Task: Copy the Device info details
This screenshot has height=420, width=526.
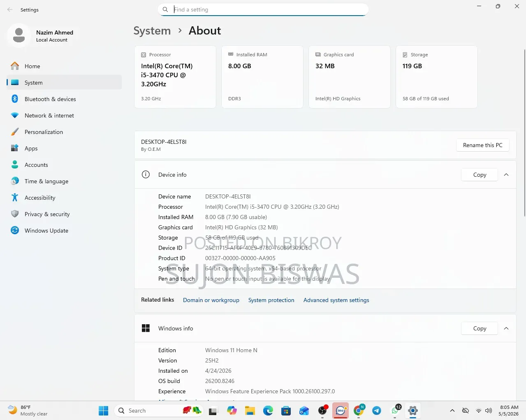Action: tap(480, 175)
